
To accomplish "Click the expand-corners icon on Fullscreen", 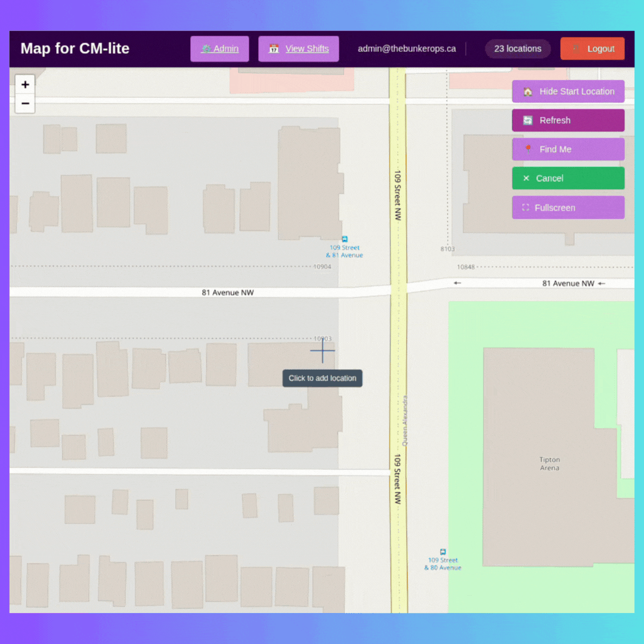I will tap(525, 208).
